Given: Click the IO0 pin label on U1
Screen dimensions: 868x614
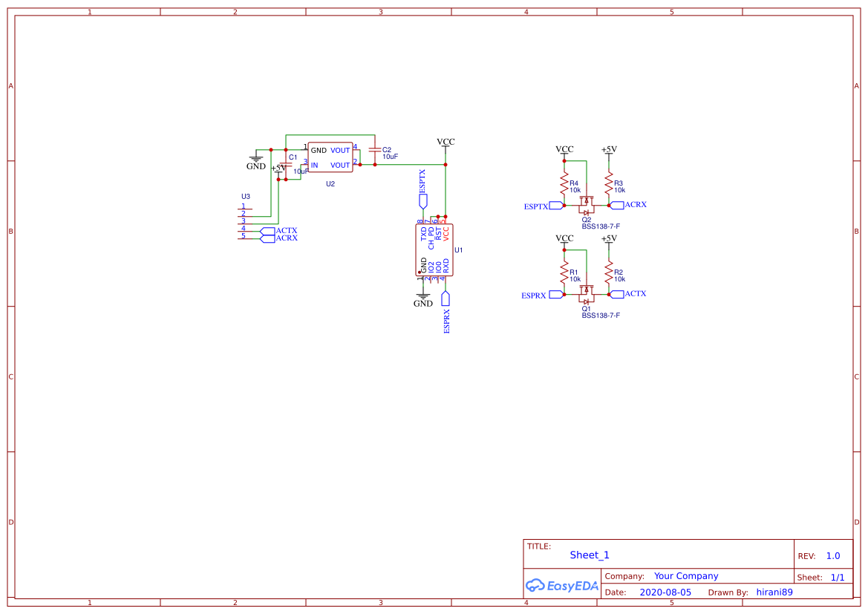Looking at the screenshot, I should click(438, 267).
